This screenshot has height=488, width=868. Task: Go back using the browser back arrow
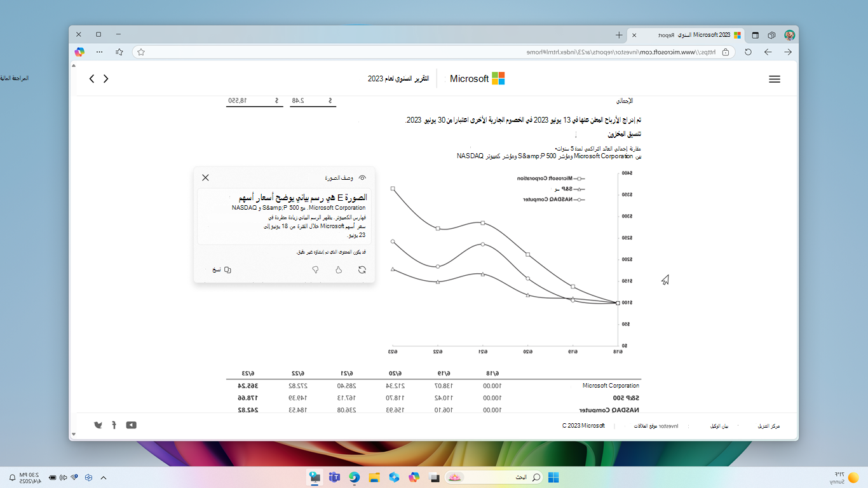coord(788,52)
